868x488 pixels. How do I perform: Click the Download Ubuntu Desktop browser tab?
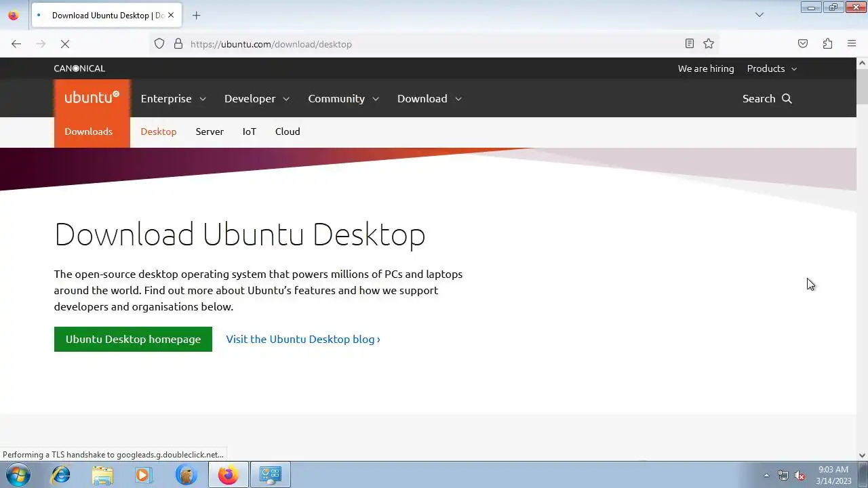pos(105,15)
